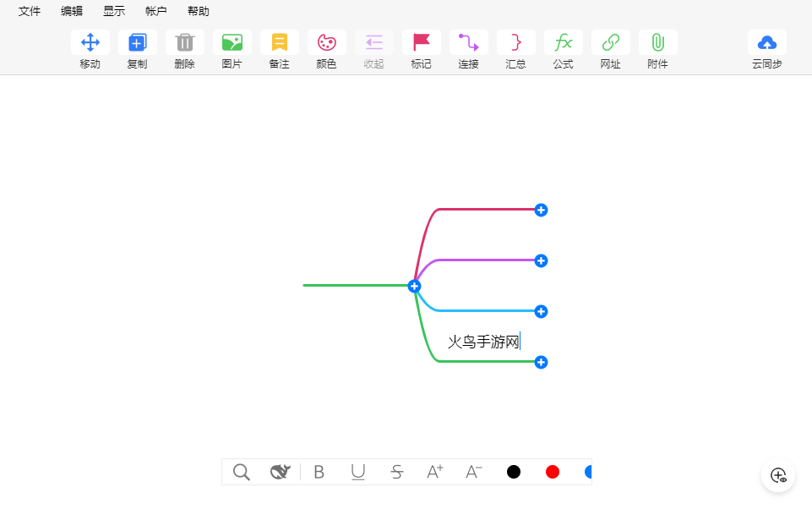Add child to the light blue branch plus
Image resolution: width=812 pixels, height=509 pixels.
pyautogui.click(x=541, y=311)
